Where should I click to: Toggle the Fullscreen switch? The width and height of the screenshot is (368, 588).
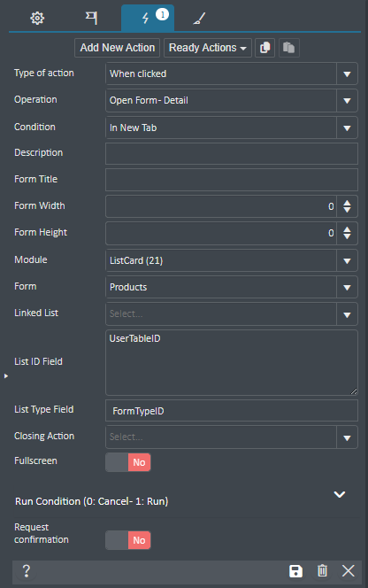(127, 462)
